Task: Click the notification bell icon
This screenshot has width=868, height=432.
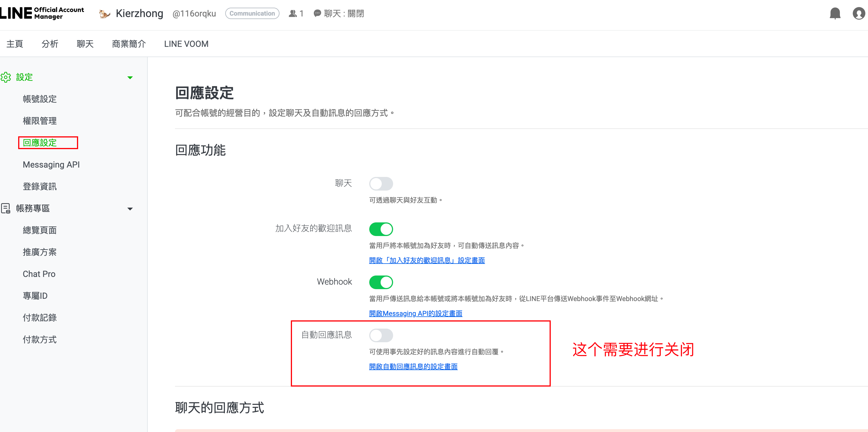Action: coord(835,13)
